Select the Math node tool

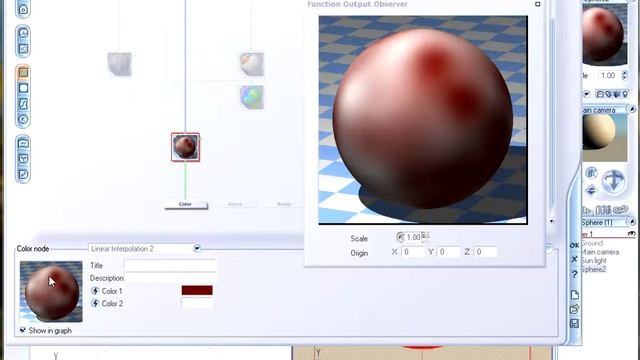click(x=23, y=174)
